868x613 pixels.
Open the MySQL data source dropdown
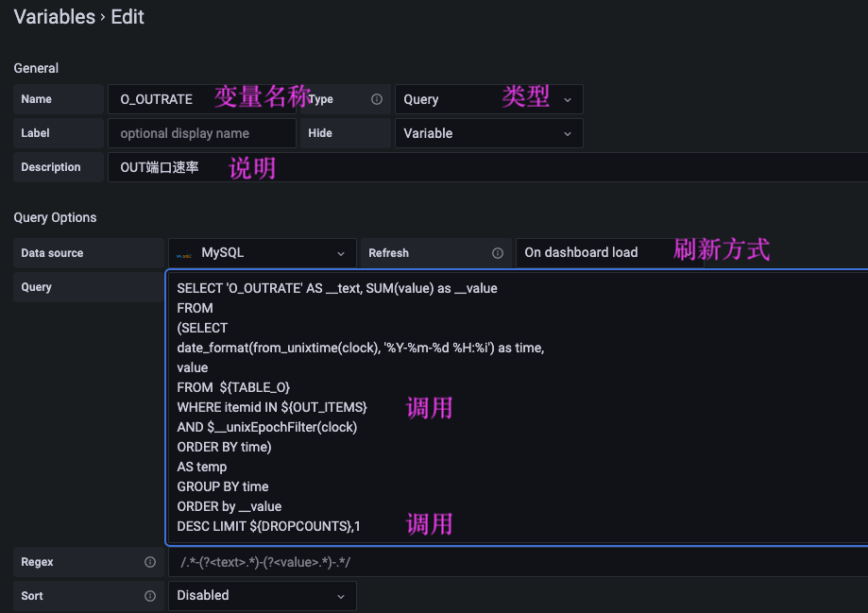click(263, 253)
